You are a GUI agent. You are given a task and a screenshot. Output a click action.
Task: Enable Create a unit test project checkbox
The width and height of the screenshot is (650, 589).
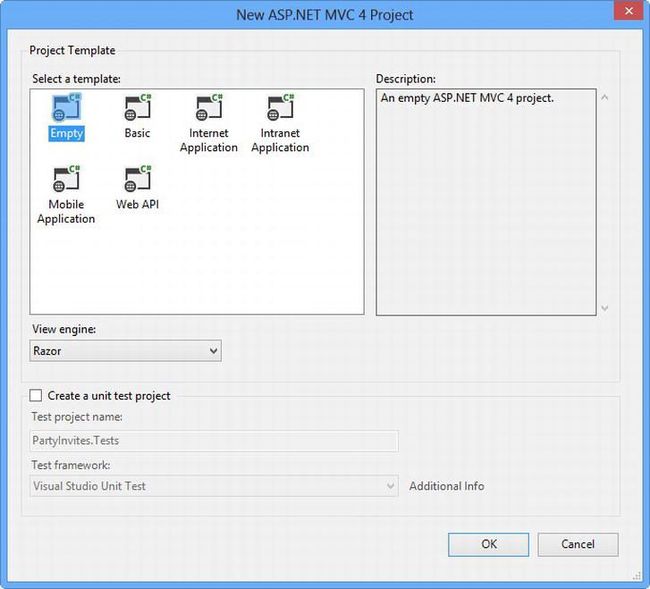pyautogui.click(x=36, y=395)
